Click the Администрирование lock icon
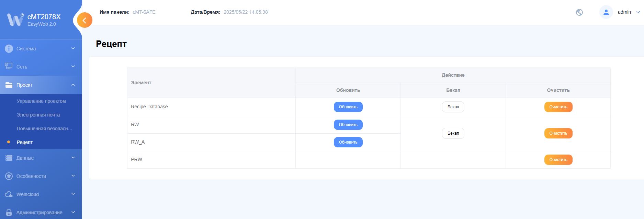The image size is (644, 219). pos(9,212)
